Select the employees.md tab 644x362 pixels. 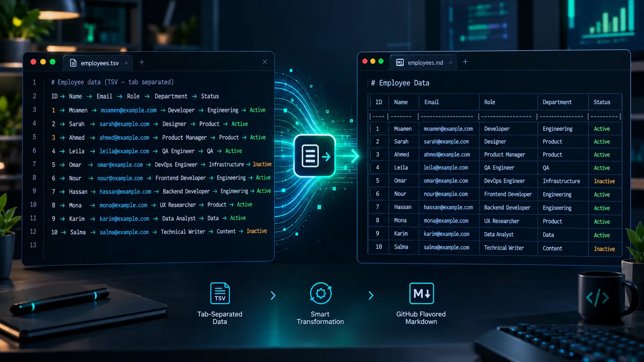(423, 62)
